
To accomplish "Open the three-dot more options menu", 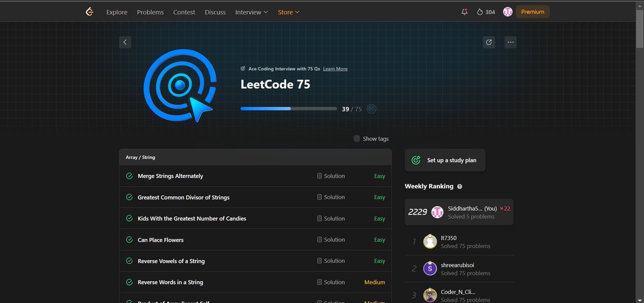I will click(x=510, y=42).
